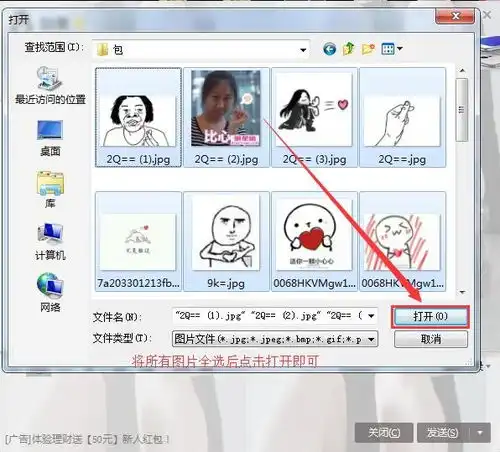Click the Back navigation icon in toolbar

click(x=329, y=49)
